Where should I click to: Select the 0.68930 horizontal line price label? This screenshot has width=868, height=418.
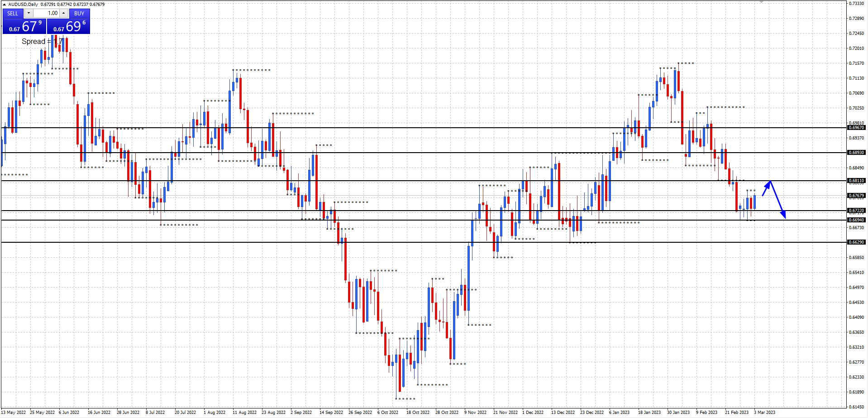tap(856, 153)
